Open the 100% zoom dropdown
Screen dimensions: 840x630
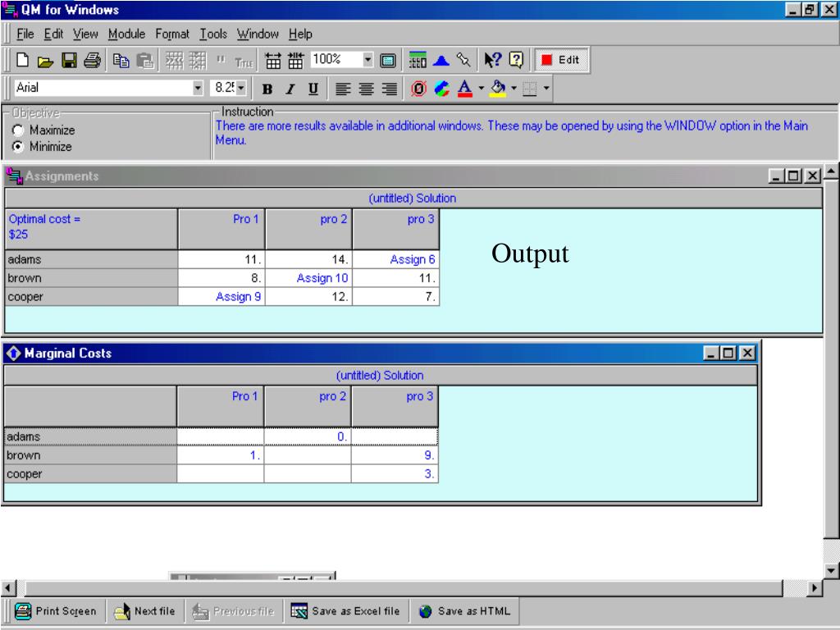[367, 59]
